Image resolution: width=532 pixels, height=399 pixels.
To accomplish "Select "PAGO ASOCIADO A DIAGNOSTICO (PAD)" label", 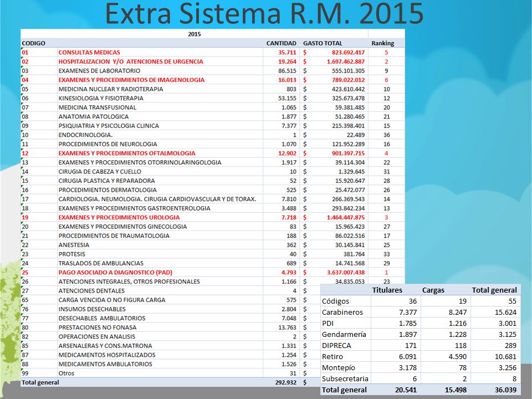I will 115,272.
